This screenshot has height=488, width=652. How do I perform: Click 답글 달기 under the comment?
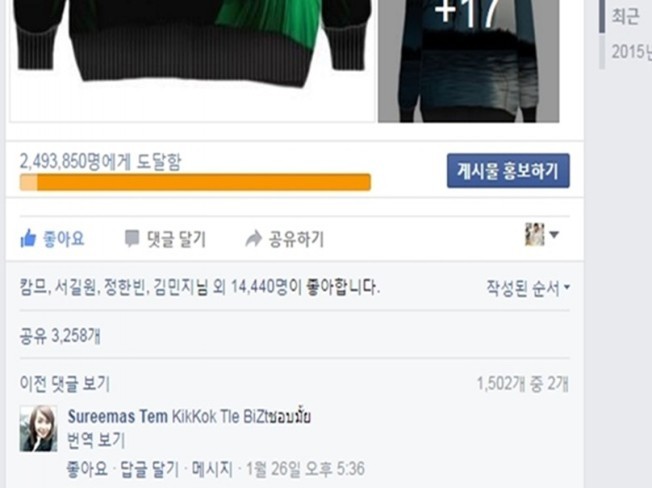[150, 469]
